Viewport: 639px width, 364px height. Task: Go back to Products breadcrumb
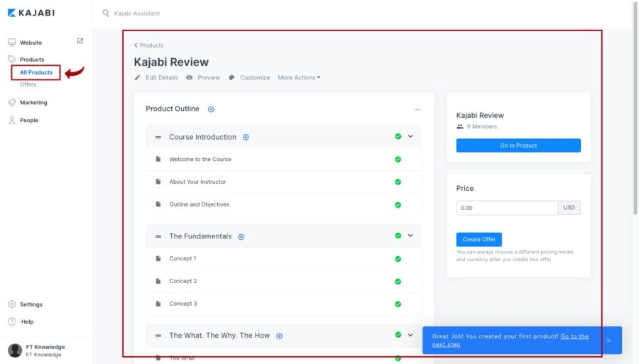tap(149, 45)
